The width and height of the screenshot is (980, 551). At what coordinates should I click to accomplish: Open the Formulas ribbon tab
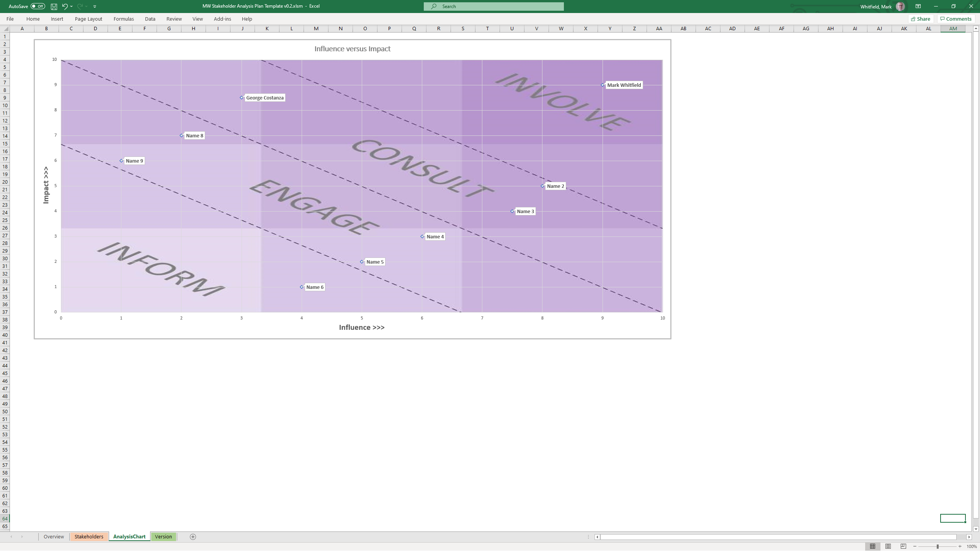(124, 19)
